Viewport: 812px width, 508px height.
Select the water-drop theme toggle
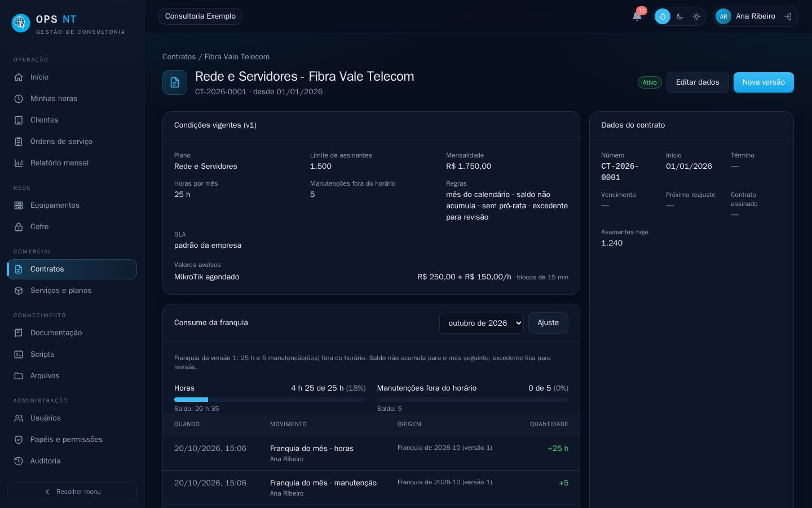pos(663,16)
